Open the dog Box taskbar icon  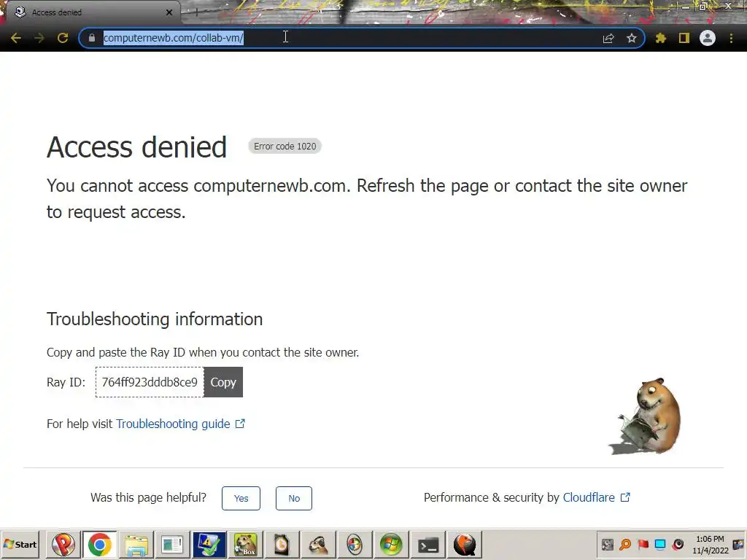tap(245, 544)
